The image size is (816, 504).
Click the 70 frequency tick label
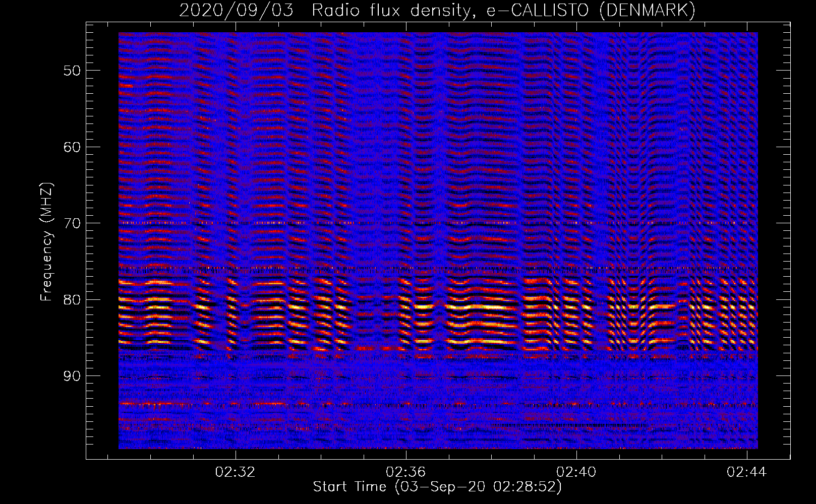point(72,223)
